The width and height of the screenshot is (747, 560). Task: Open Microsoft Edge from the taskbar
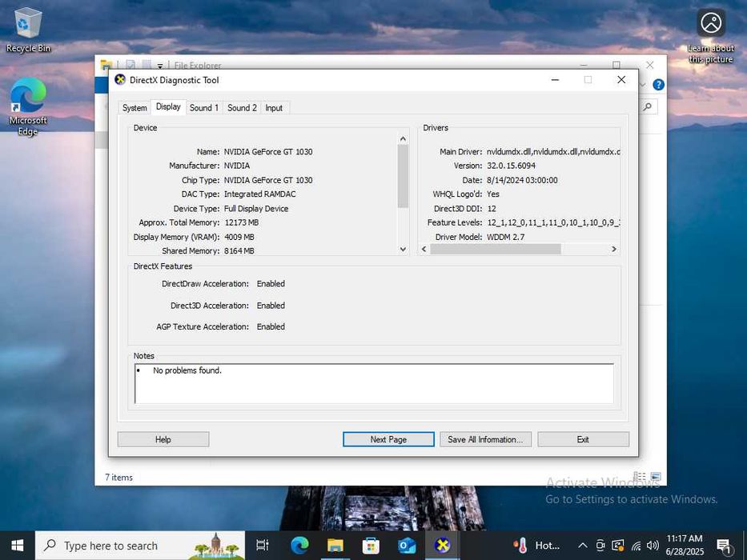(x=299, y=546)
